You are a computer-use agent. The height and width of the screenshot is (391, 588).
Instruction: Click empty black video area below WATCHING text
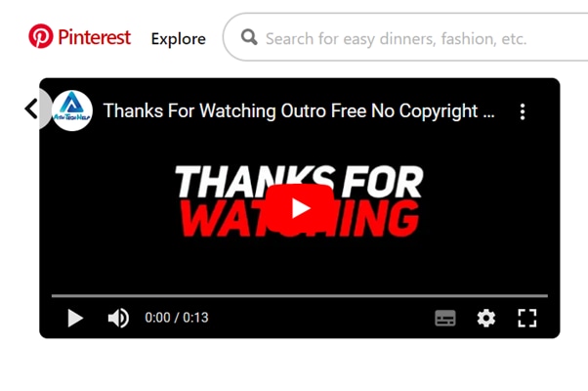(x=300, y=265)
